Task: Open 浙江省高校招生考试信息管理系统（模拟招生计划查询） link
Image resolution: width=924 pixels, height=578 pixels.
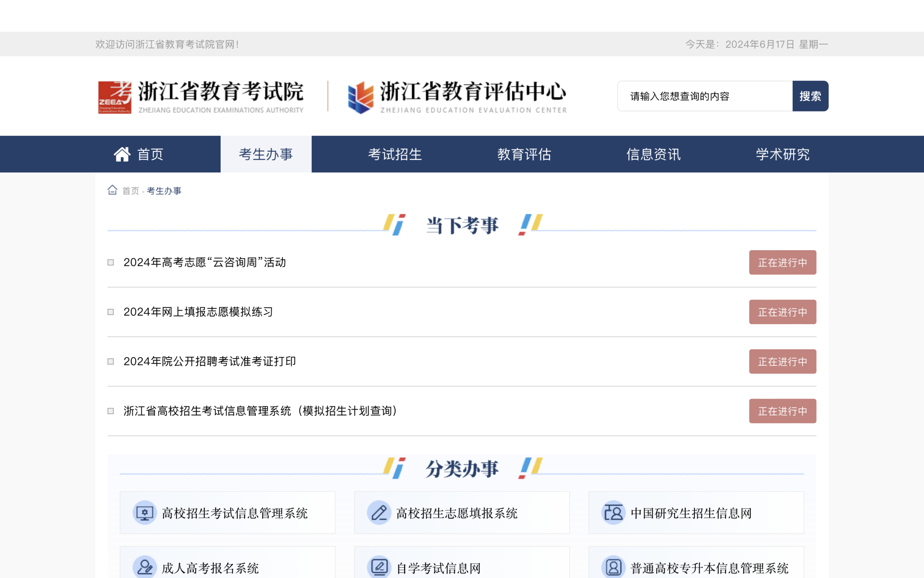Action: click(x=261, y=411)
